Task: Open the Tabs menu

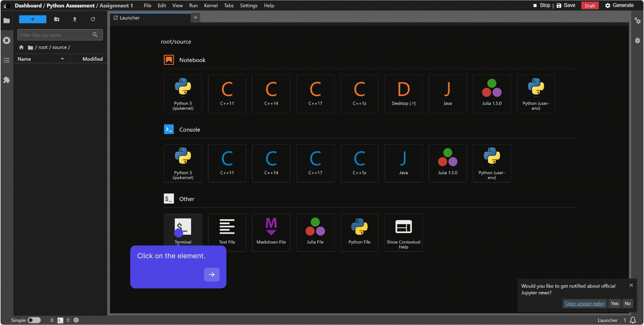Action: pos(229,5)
